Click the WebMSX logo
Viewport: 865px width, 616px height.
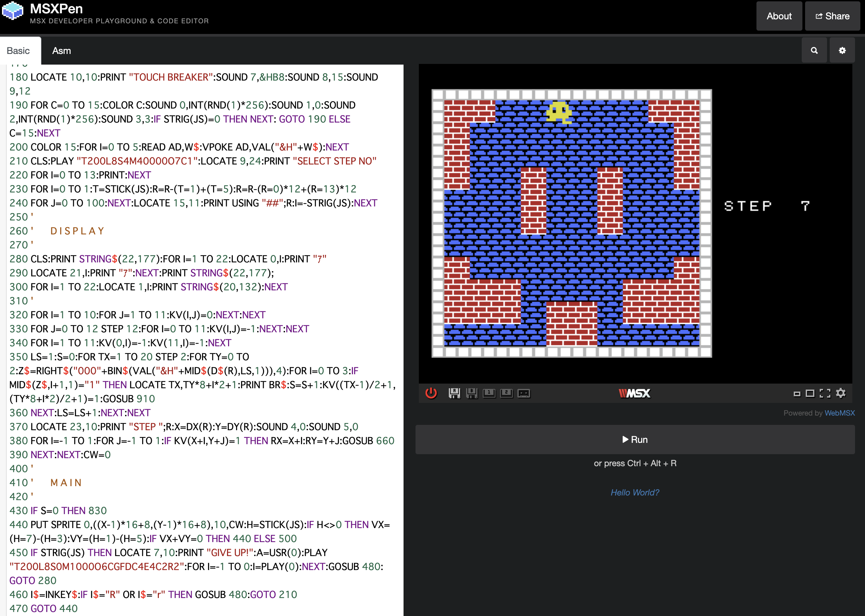click(635, 393)
